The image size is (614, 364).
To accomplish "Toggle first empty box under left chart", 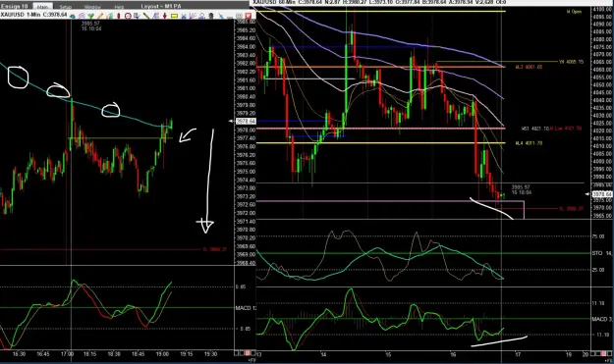I will point(236,353).
